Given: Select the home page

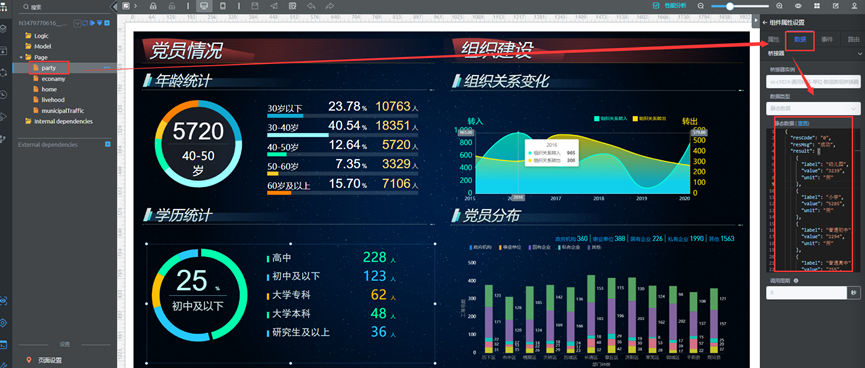Looking at the screenshot, I should 49,89.
